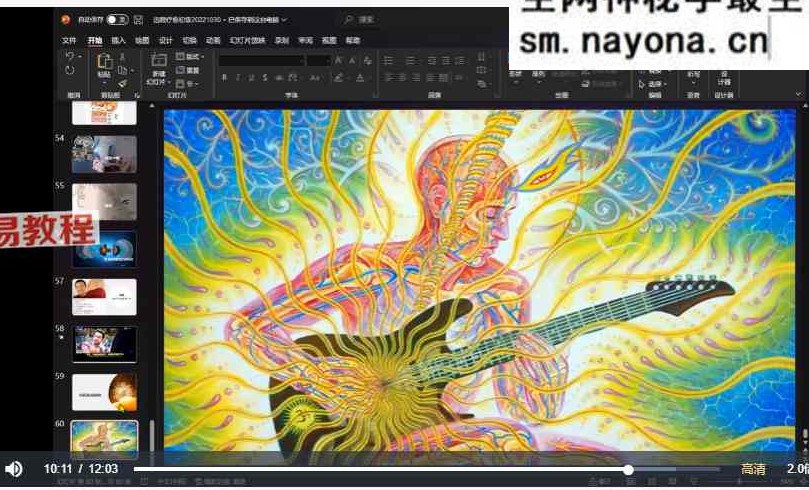
Task: Click the Clear Formatting icon
Action: coord(367,61)
